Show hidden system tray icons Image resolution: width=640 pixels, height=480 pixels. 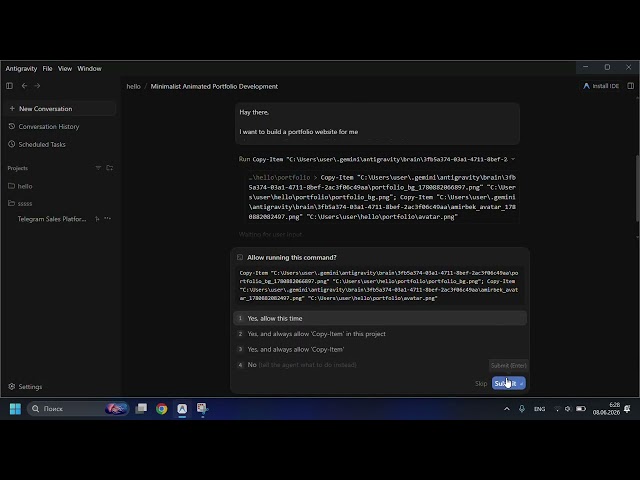pyautogui.click(x=507, y=409)
